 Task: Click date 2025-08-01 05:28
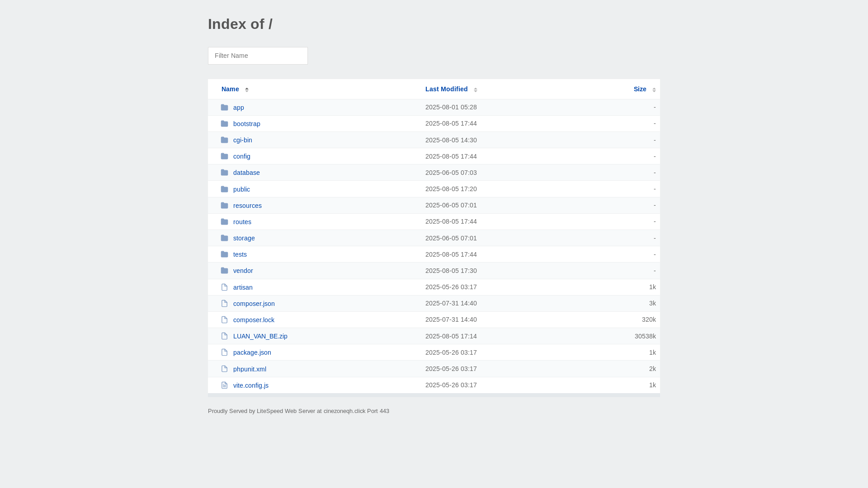pyautogui.click(x=451, y=107)
